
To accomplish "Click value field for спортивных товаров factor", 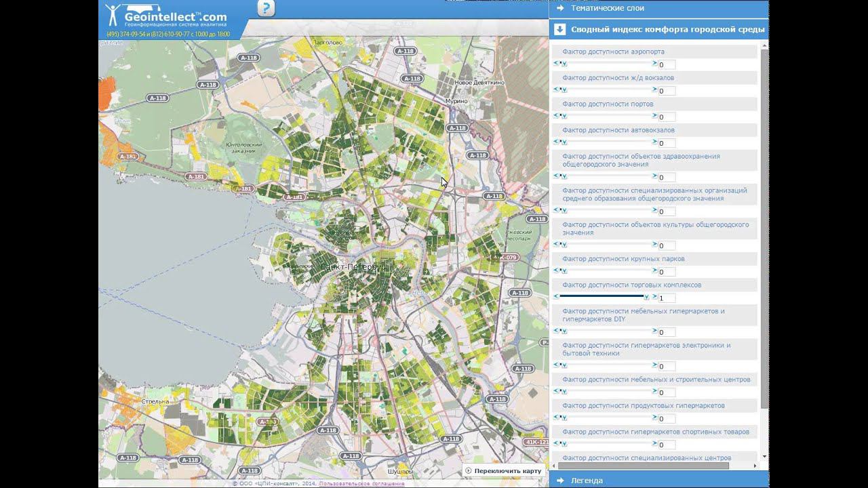I will click(x=667, y=445).
